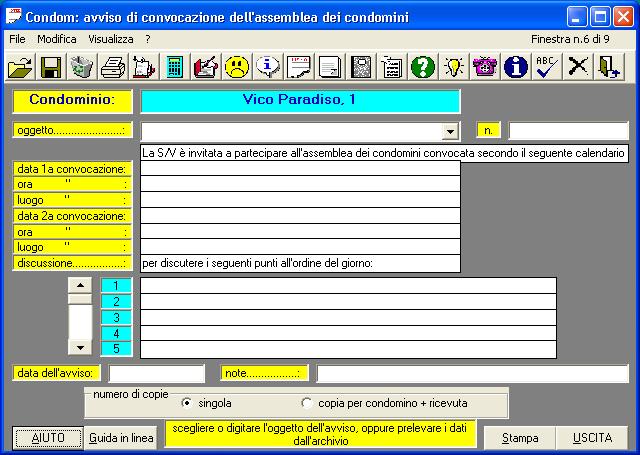Click the recycle bin delete icon
The height and width of the screenshot is (455, 640).
(x=82, y=67)
